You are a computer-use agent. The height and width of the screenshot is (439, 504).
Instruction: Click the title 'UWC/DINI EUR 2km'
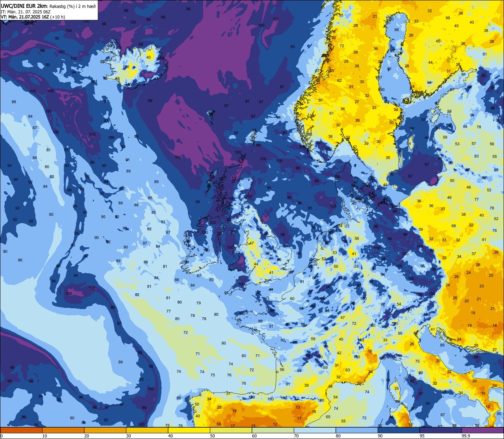pyautogui.click(x=24, y=6)
